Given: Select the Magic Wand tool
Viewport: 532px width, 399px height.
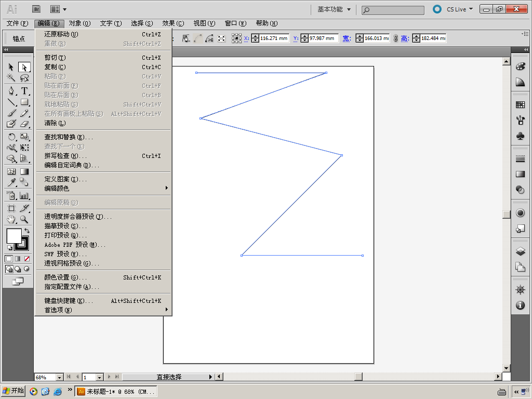Looking at the screenshot, I should [x=11, y=78].
